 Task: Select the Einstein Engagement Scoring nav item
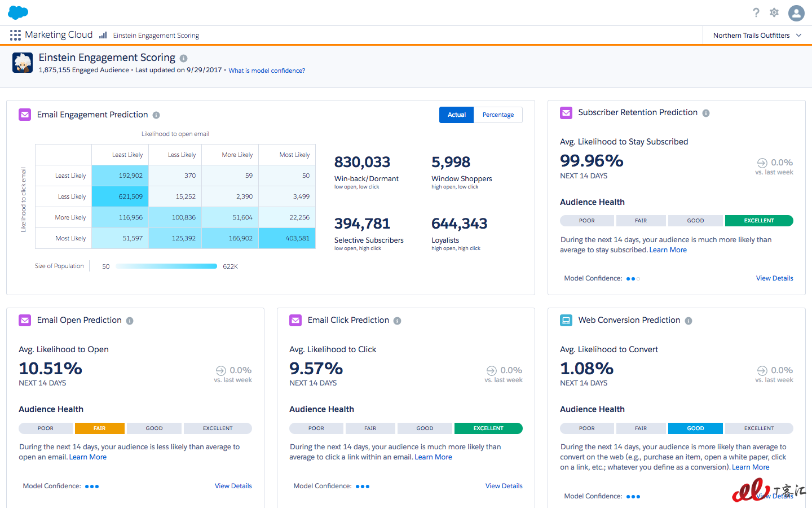pyautogui.click(x=156, y=35)
